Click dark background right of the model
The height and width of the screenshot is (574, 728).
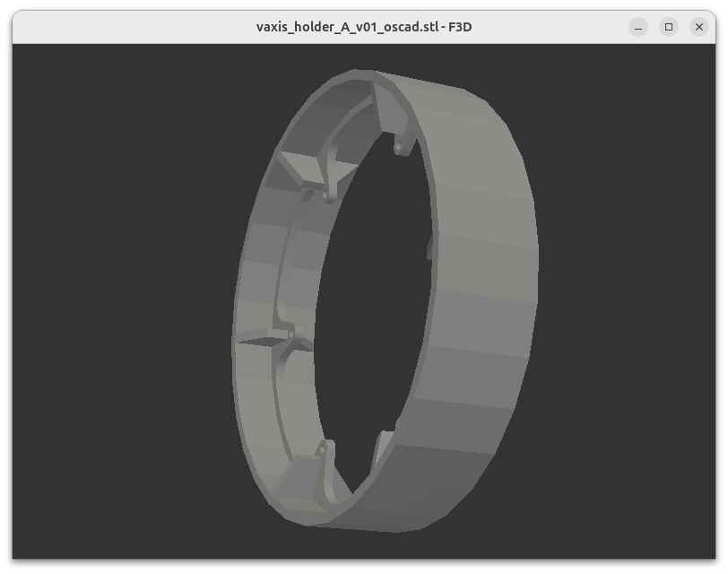coord(628,296)
